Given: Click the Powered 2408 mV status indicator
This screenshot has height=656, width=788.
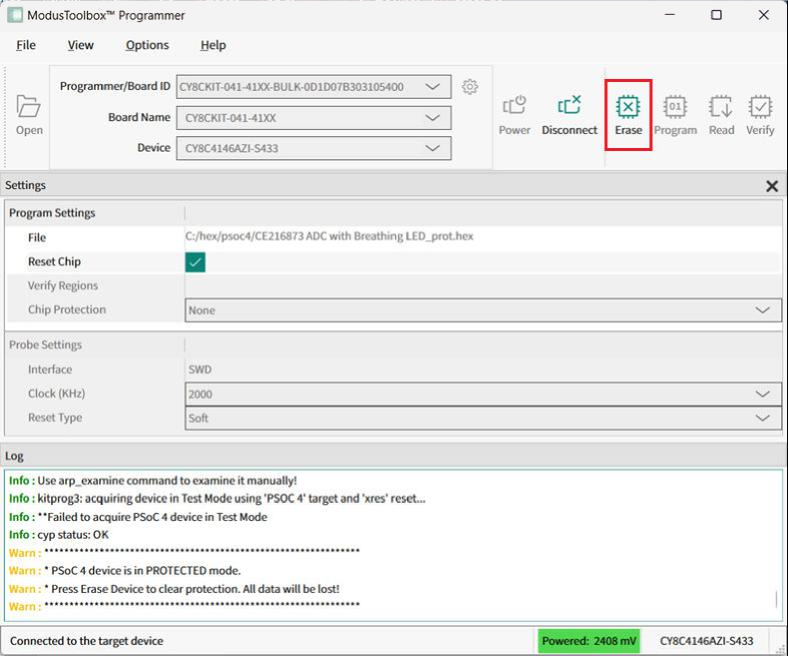Looking at the screenshot, I should (x=589, y=641).
